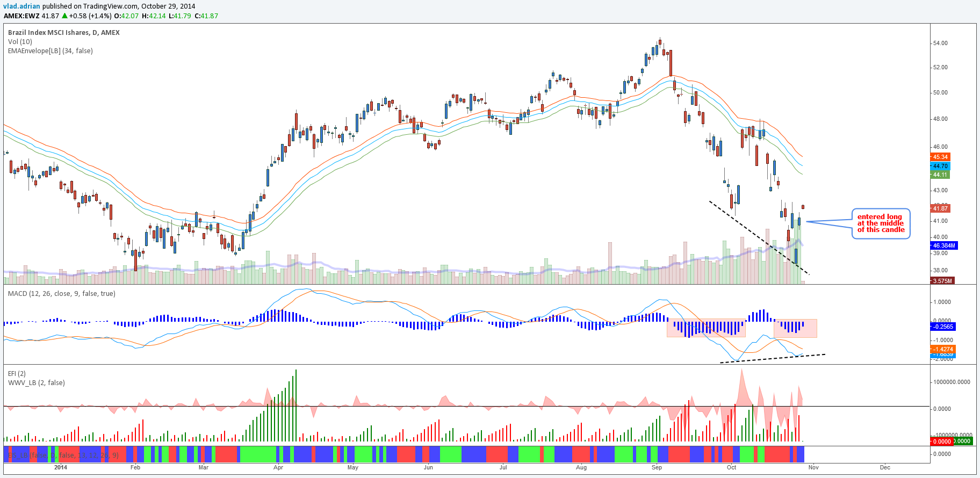The height and width of the screenshot is (478, 980).
Task: Select the EFI (2) indicator label
Action: 17,374
